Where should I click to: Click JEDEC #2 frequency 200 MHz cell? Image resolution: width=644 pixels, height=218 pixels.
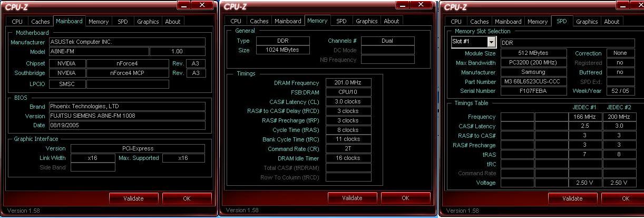619,116
